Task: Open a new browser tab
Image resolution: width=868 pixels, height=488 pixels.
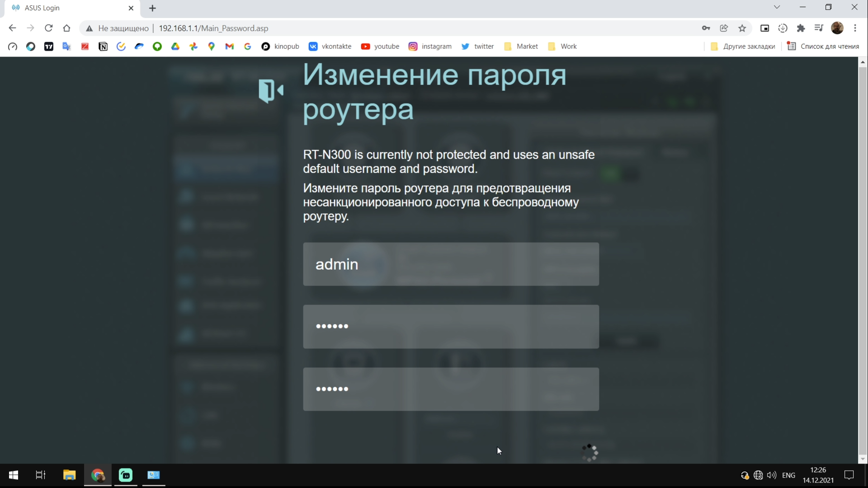Action: point(152,8)
